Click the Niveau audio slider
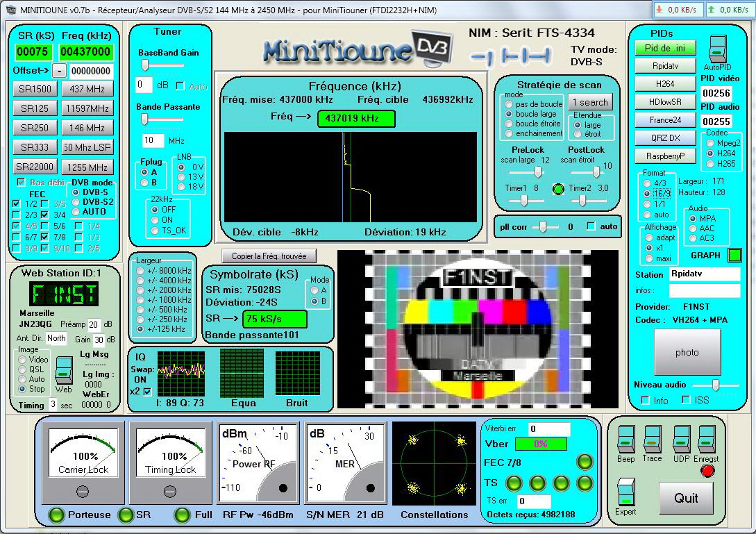Image resolution: width=756 pixels, height=534 pixels. click(x=716, y=385)
